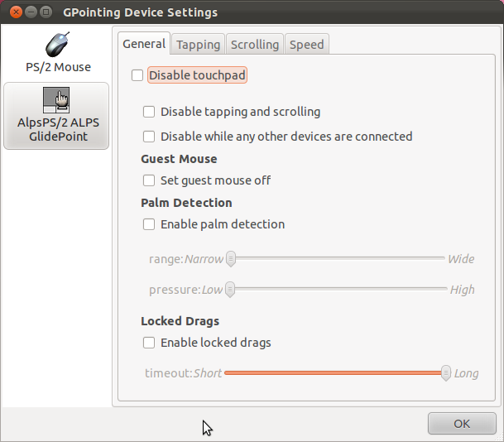Open the Scrolling tab
The height and width of the screenshot is (442, 504).
255,45
